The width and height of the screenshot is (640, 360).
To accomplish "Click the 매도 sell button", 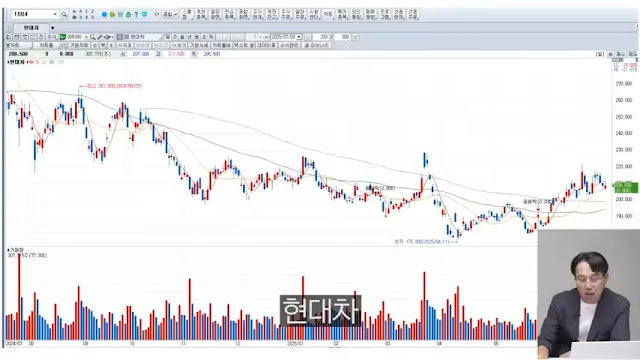I will (x=632, y=54).
